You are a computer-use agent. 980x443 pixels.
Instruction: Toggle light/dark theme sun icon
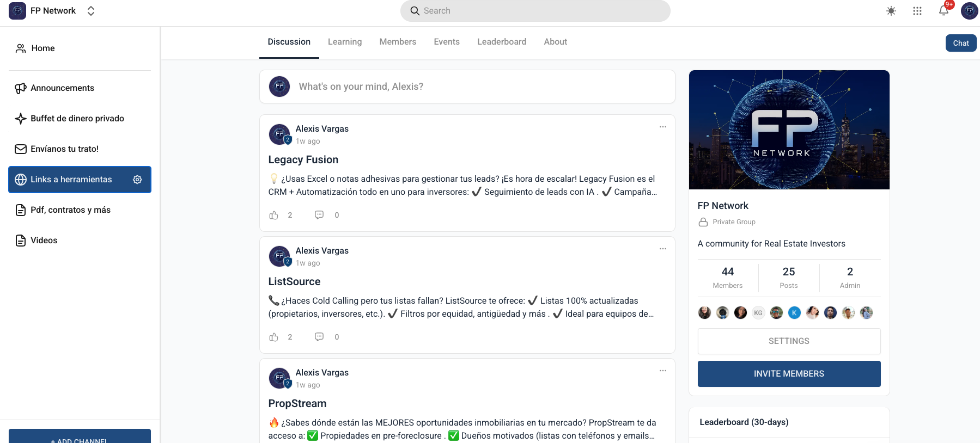click(x=891, y=11)
